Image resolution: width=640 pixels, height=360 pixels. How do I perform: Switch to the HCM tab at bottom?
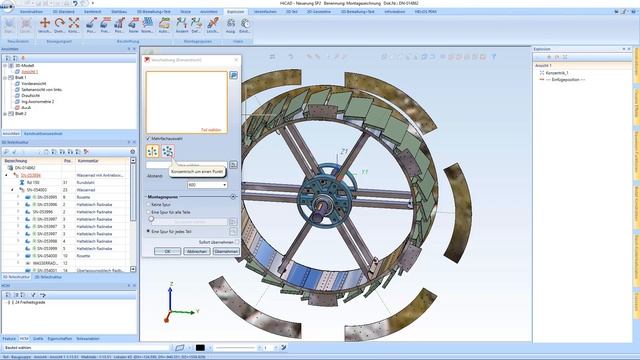(24, 338)
